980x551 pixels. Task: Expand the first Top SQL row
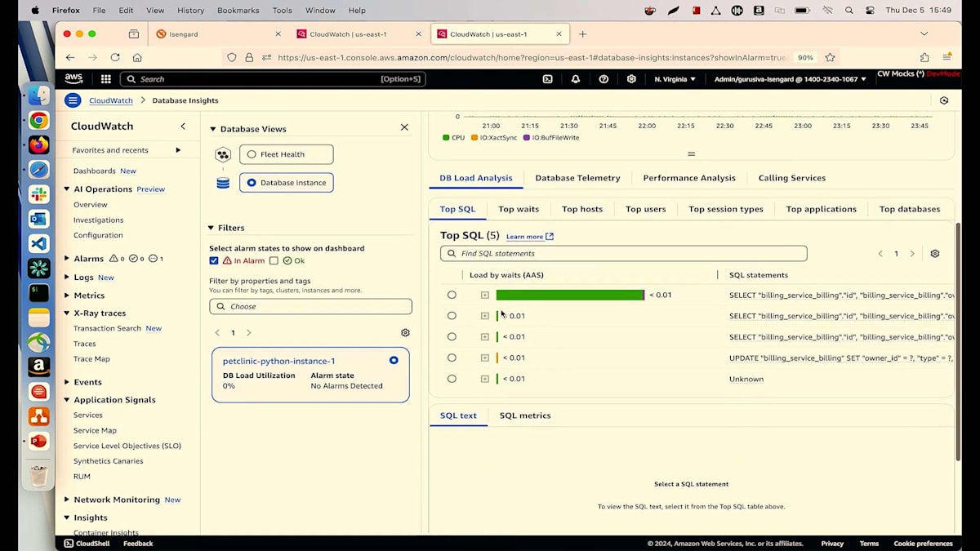pos(484,295)
